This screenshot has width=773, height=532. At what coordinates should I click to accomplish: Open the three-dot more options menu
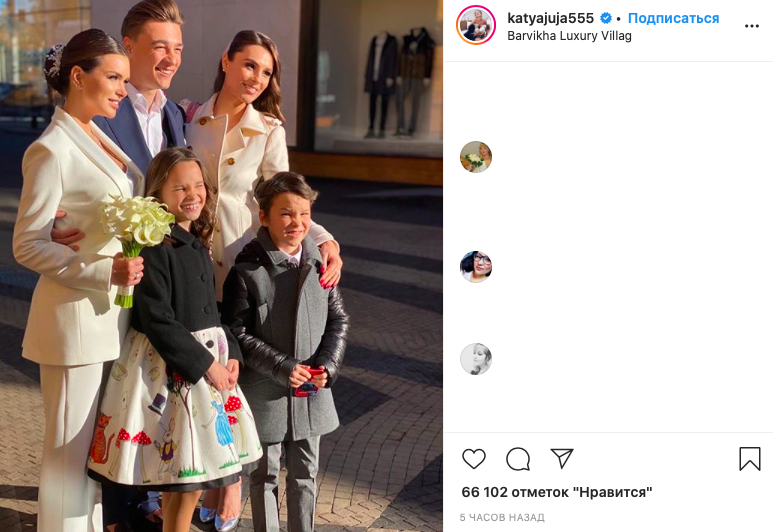tap(751, 26)
